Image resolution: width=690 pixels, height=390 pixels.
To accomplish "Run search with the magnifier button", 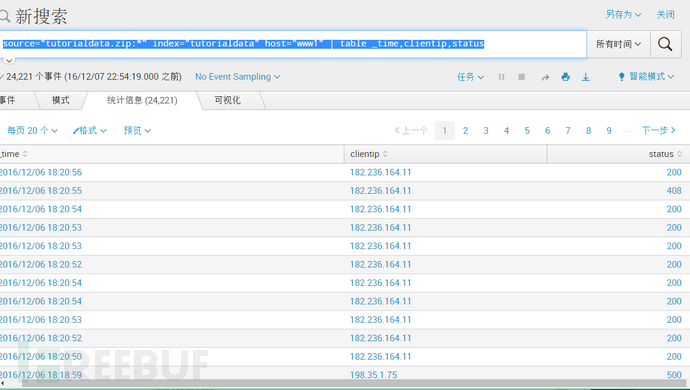I will (665, 44).
